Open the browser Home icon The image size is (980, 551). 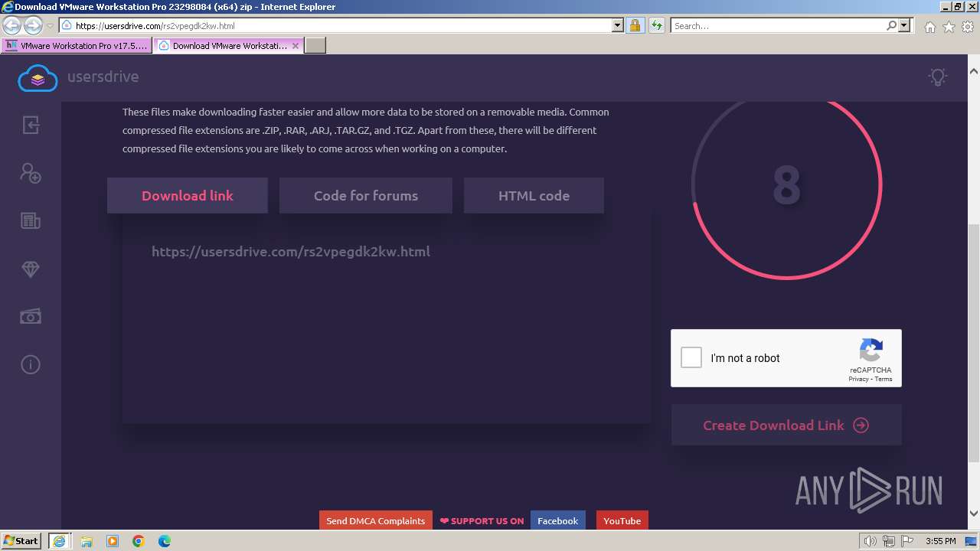click(929, 27)
